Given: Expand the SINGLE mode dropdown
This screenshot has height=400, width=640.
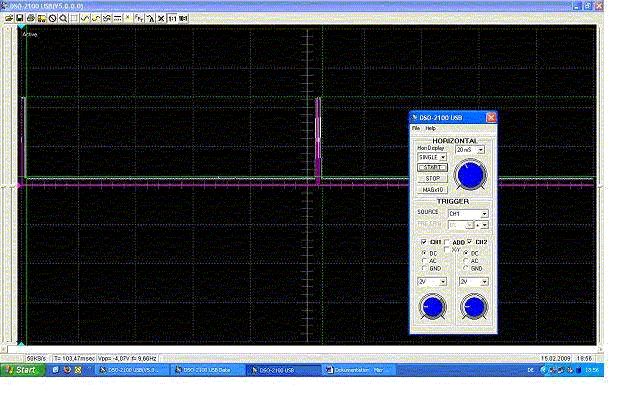Looking at the screenshot, I should point(443,157).
